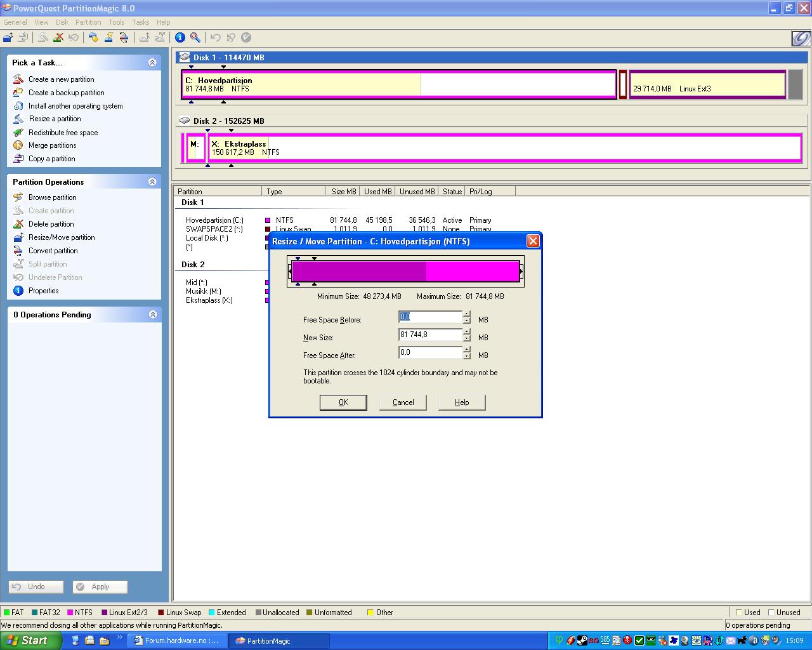Choose 'Install another operating system' task
This screenshot has width=812, height=650.
click(75, 106)
